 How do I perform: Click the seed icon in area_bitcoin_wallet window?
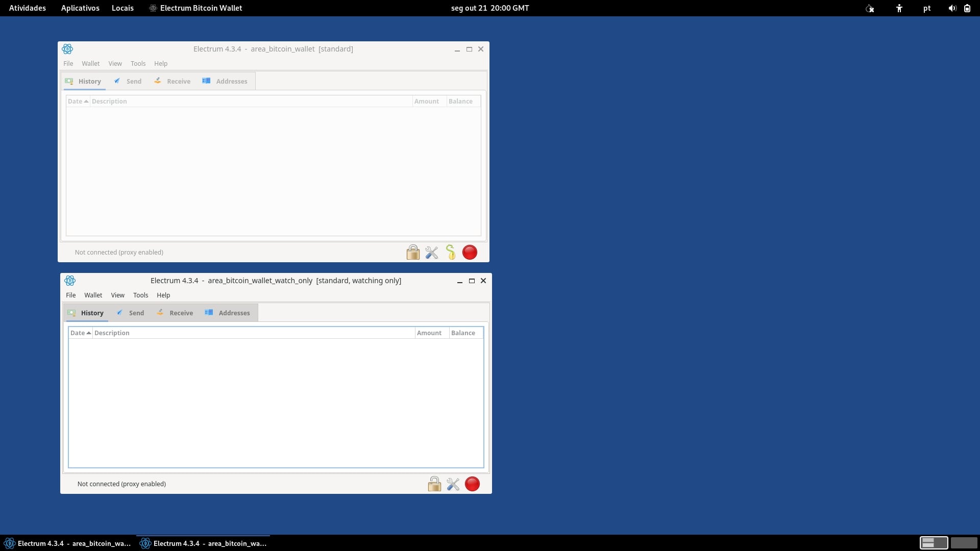(x=451, y=253)
